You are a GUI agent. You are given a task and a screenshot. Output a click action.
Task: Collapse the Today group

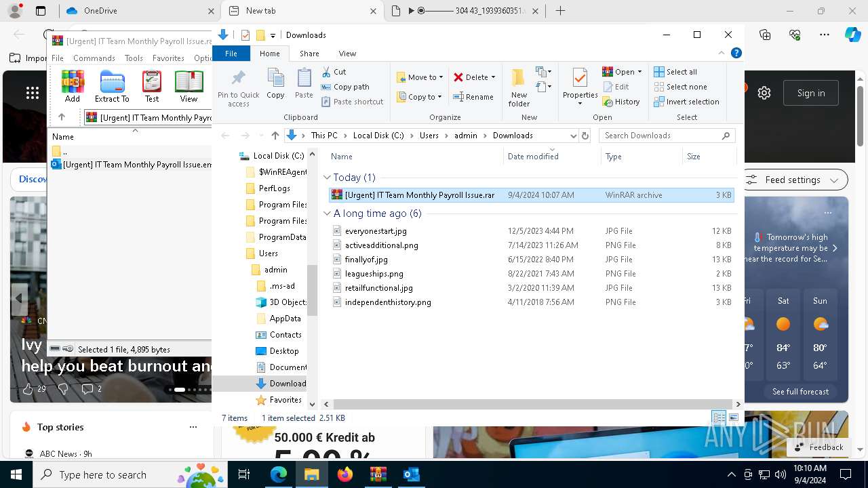[328, 178]
